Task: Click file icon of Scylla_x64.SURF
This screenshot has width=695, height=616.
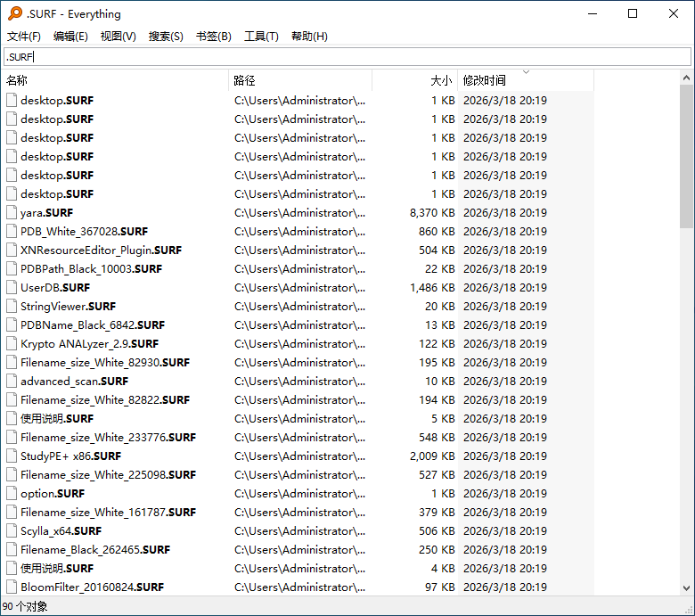Action: coord(12,530)
